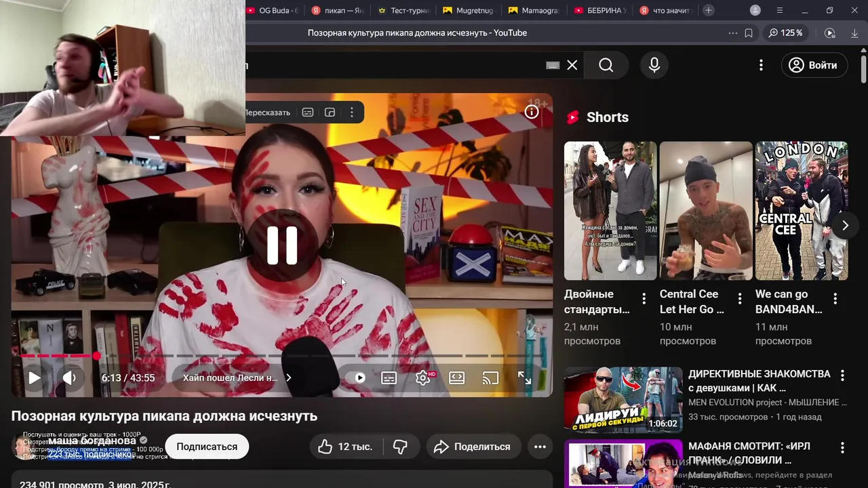Bookmark this page with the bookmark icon
Screen dimensions: 868x488
[x=749, y=33]
